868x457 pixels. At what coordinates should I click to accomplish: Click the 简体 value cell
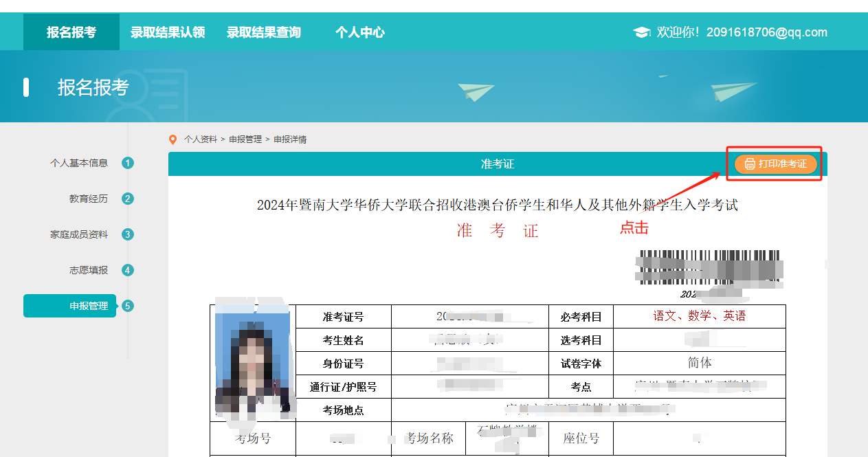(700, 363)
